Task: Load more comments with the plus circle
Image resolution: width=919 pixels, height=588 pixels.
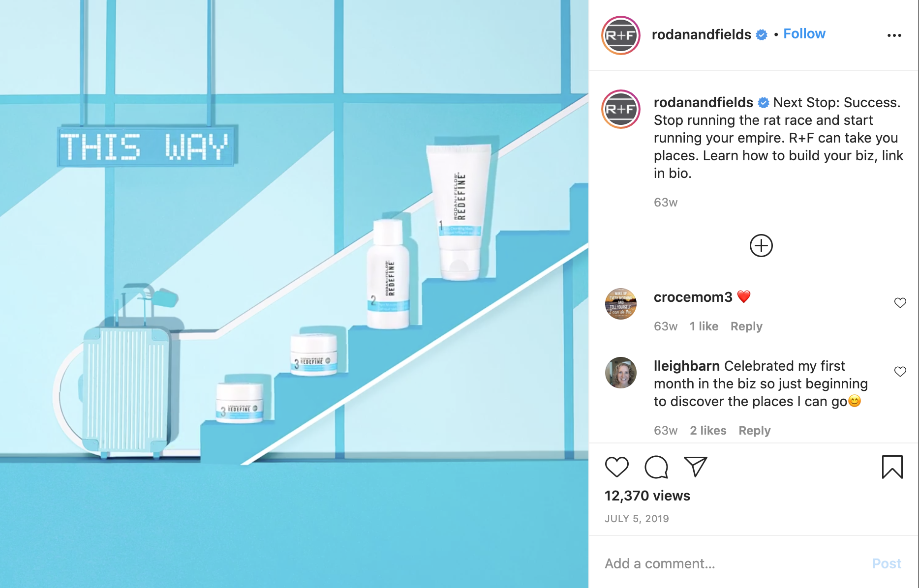Action: tap(761, 245)
